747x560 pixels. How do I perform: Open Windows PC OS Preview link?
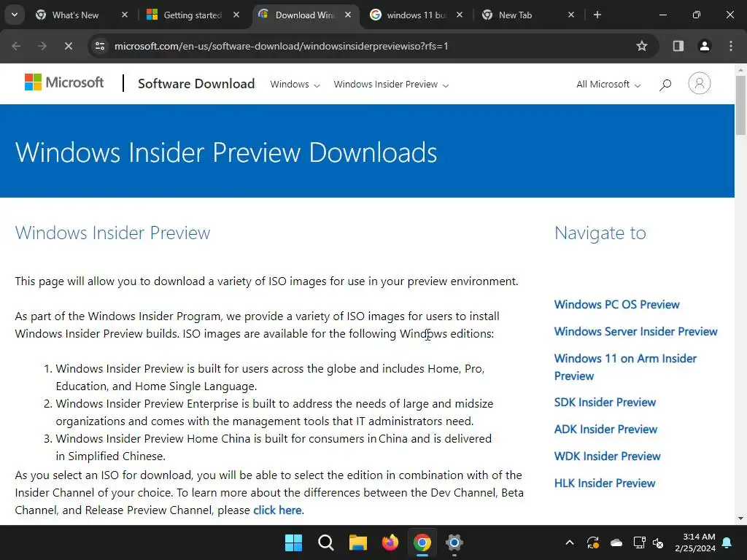point(616,304)
